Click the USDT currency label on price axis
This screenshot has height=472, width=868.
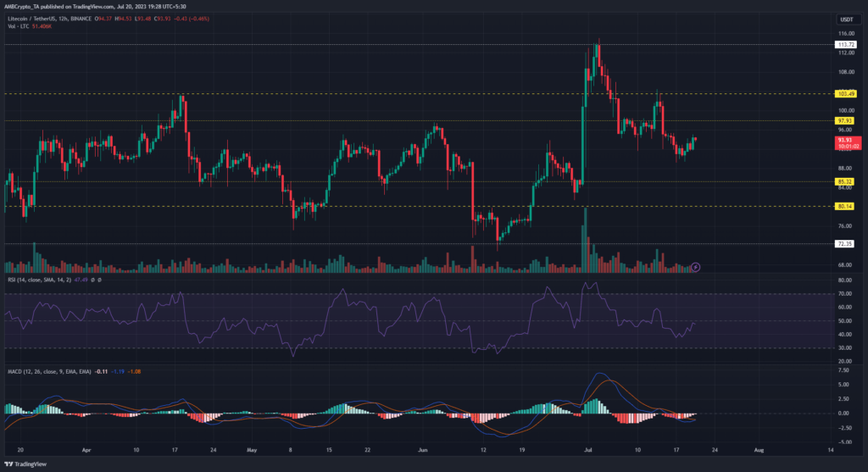click(843, 20)
